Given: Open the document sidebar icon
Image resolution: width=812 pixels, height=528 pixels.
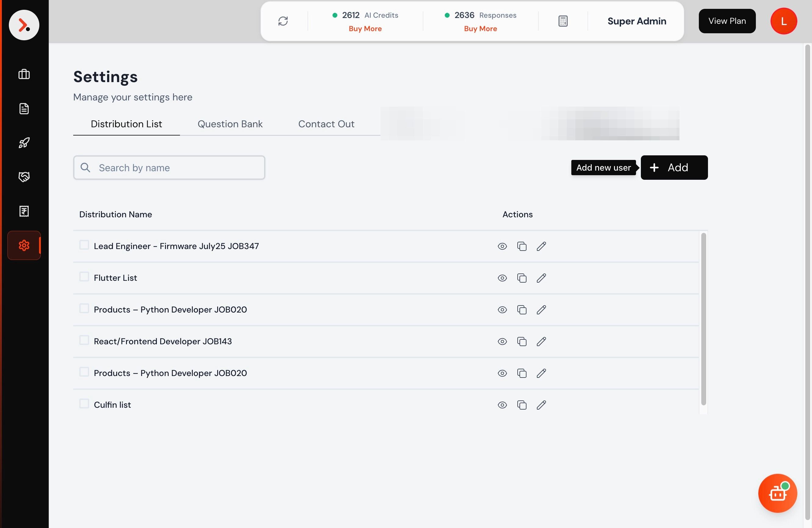Looking at the screenshot, I should click(24, 109).
